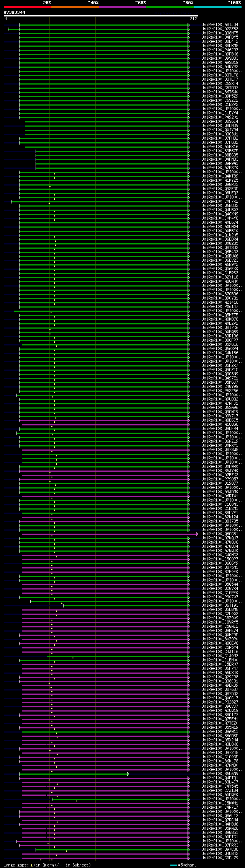245x868 pixels.
Task: Click the cyan ~100% identity legend segment
Action: [217, 7]
